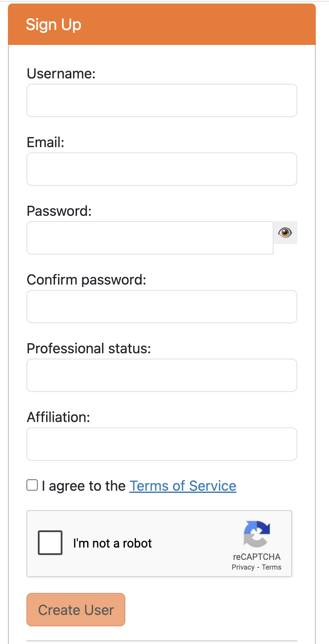Click the Password input field
Screen dimensions: 329x644
click(150, 237)
